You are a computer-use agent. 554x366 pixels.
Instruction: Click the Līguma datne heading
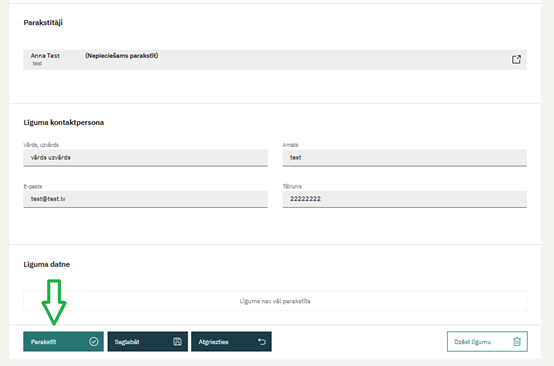[x=47, y=264]
